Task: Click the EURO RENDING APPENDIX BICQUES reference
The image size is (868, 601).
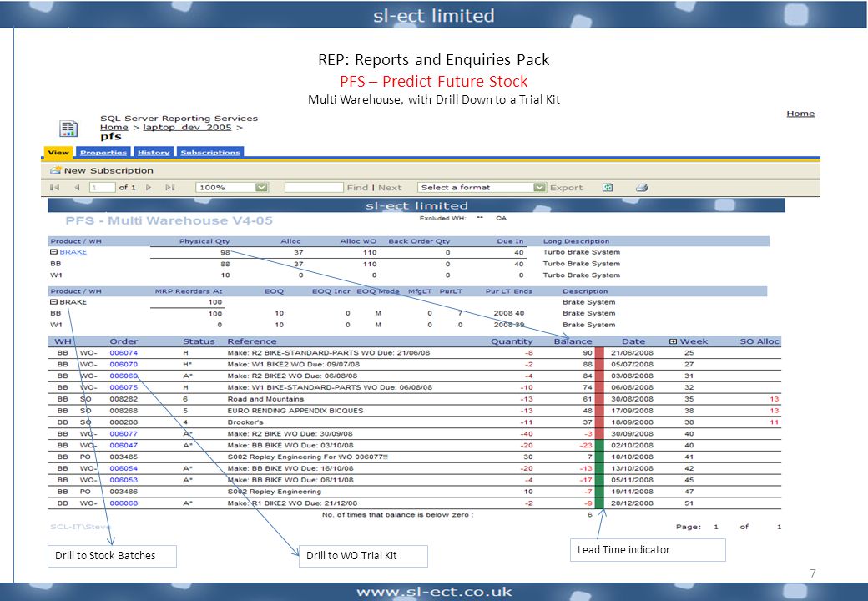Action: (x=295, y=411)
